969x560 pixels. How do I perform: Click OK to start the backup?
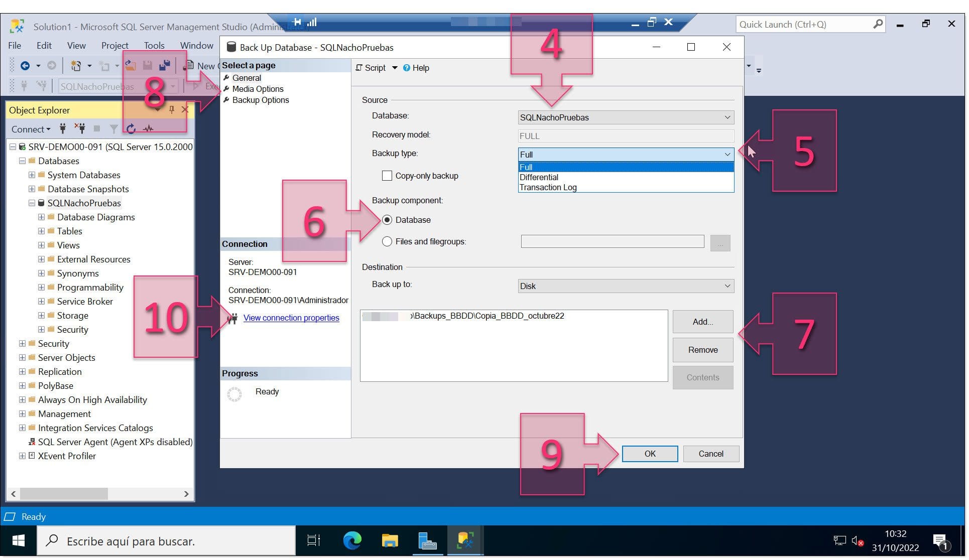pyautogui.click(x=650, y=454)
